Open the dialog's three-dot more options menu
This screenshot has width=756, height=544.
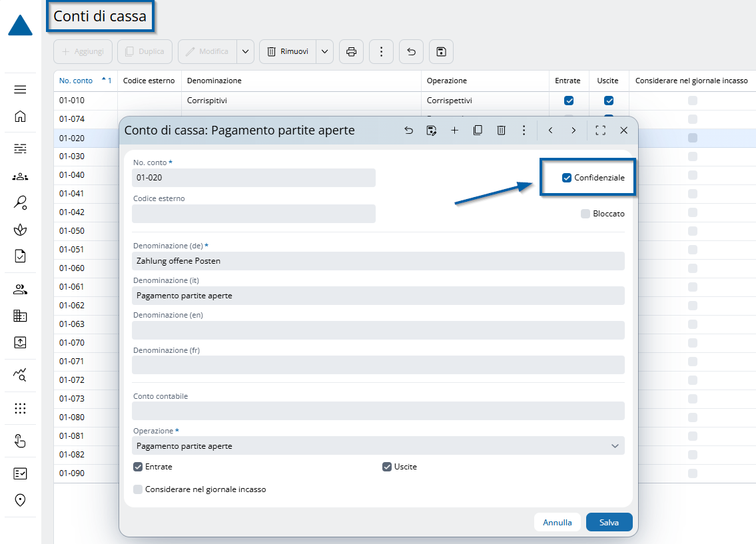pos(524,131)
